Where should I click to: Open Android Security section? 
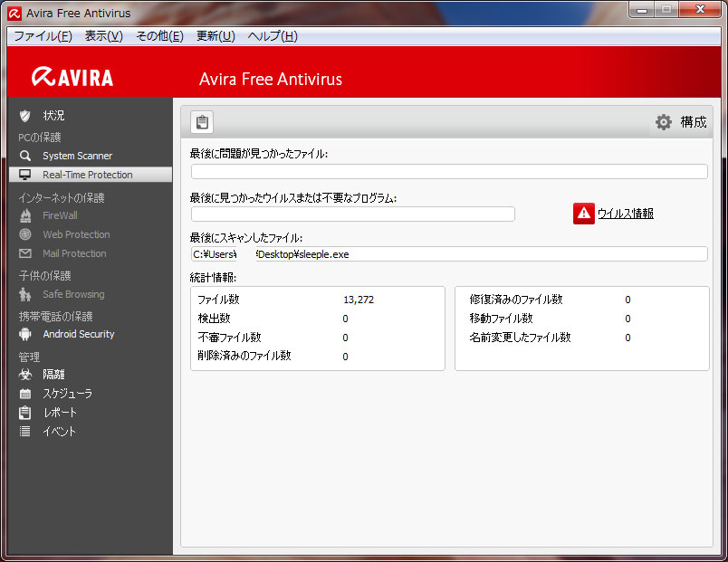(79, 334)
